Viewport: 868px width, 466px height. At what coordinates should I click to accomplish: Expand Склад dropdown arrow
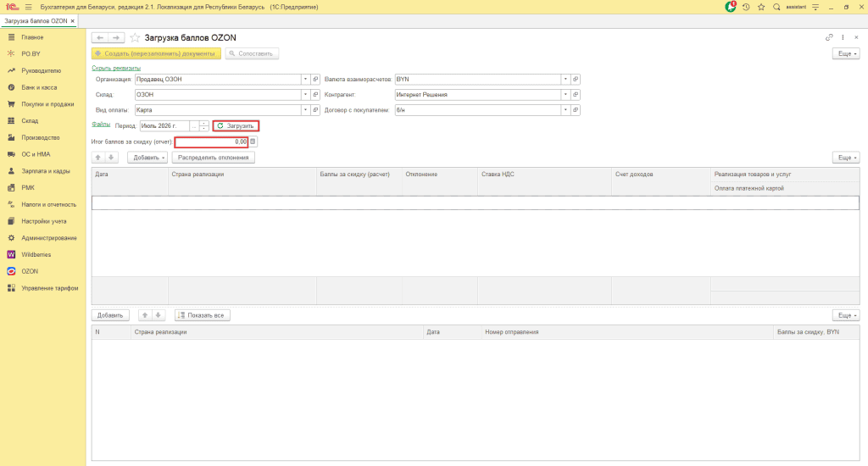tap(305, 95)
